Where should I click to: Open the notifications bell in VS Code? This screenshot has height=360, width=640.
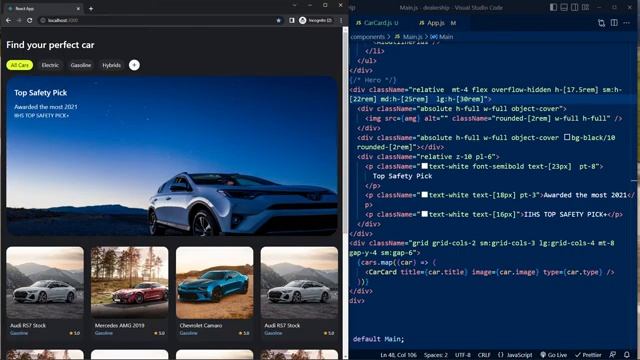click(627, 355)
